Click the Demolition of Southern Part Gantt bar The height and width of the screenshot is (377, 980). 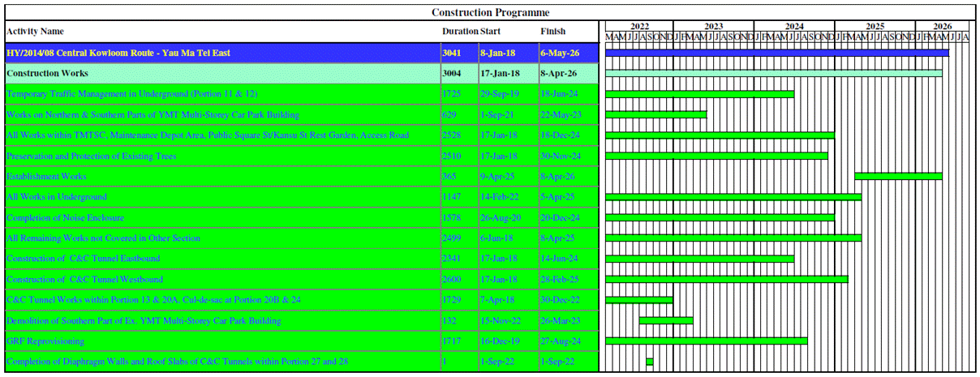[x=665, y=320]
